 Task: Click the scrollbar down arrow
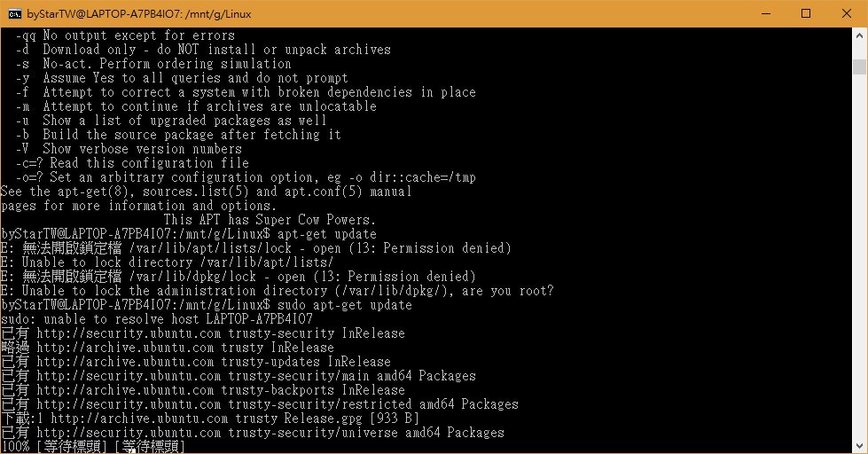click(x=859, y=446)
